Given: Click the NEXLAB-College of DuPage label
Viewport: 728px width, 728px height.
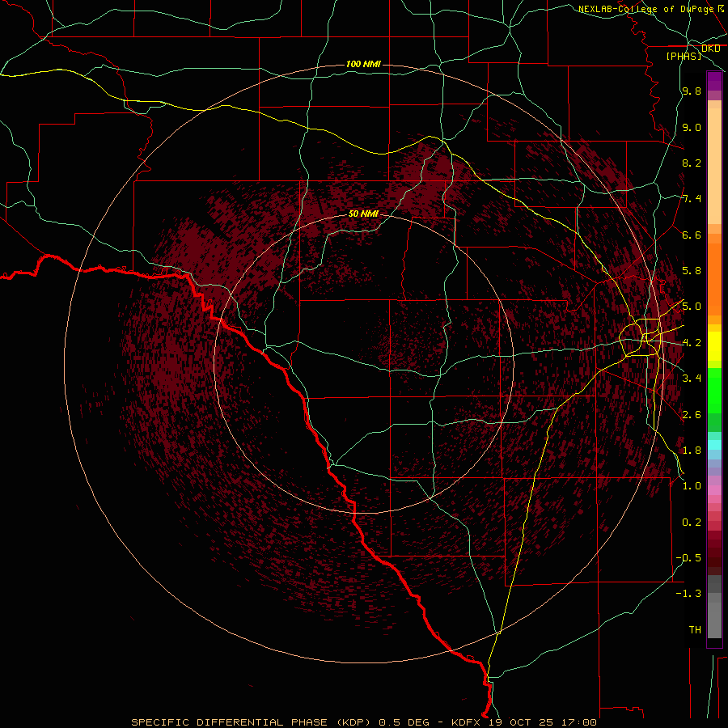Looking at the screenshot, I should click(x=645, y=9).
